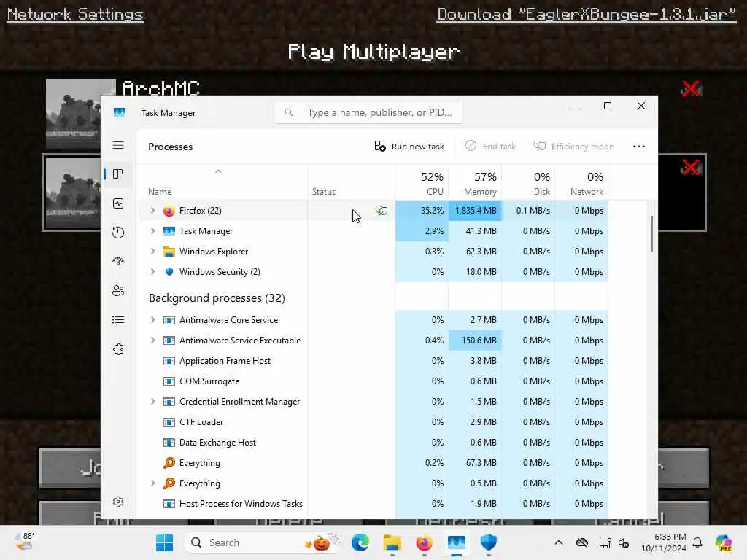Click the Background processes (32) heading
The image size is (747, 560).
[x=217, y=298]
